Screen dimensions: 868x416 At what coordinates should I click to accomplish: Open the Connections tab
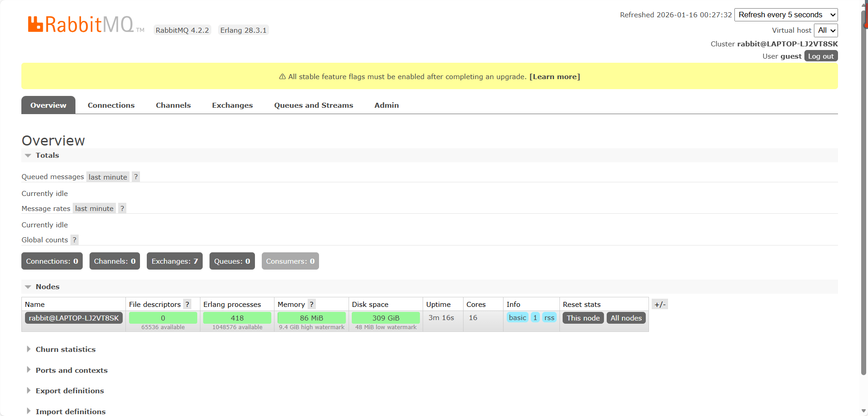[111, 105]
